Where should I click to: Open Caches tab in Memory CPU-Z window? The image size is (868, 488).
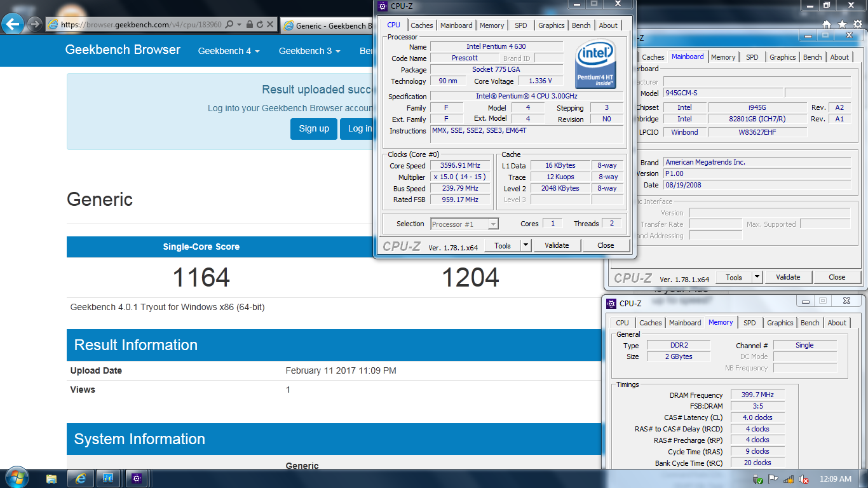tap(650, 323)
